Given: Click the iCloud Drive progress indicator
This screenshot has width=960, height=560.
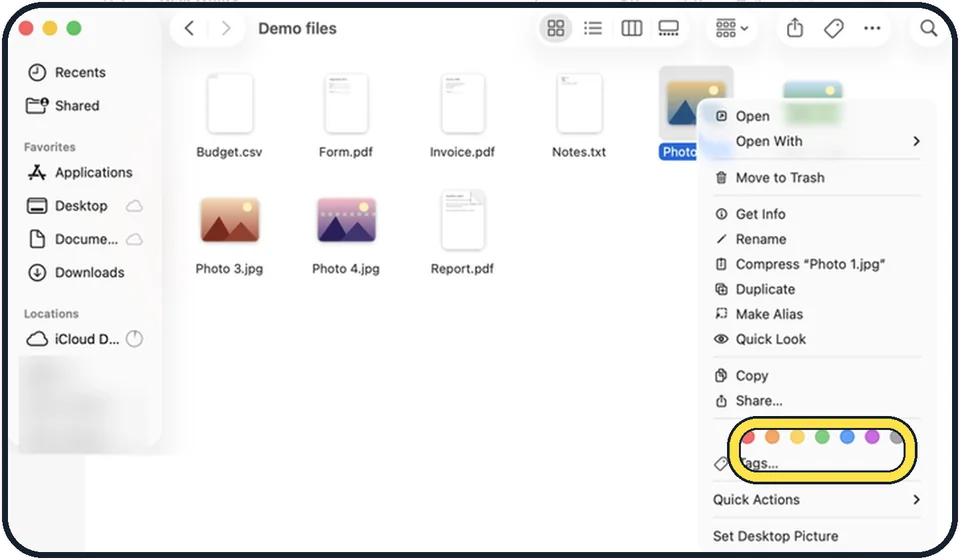Looking at the screenshot, I should pos(134,338).
